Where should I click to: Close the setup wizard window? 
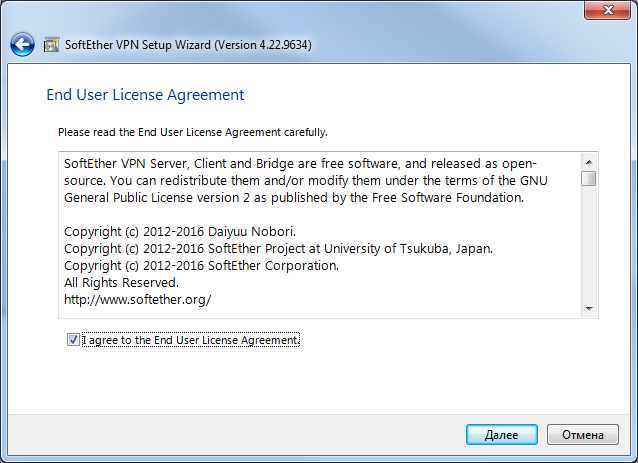point(607,10)
